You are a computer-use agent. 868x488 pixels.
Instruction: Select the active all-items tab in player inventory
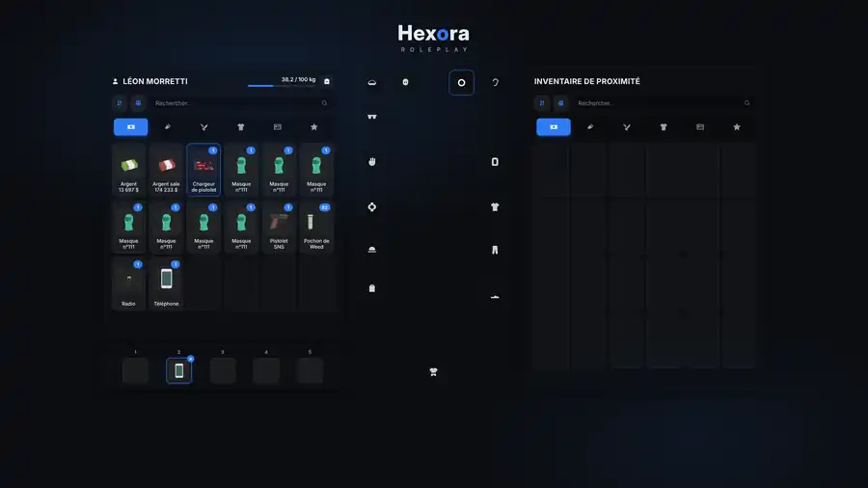[130, 127]
